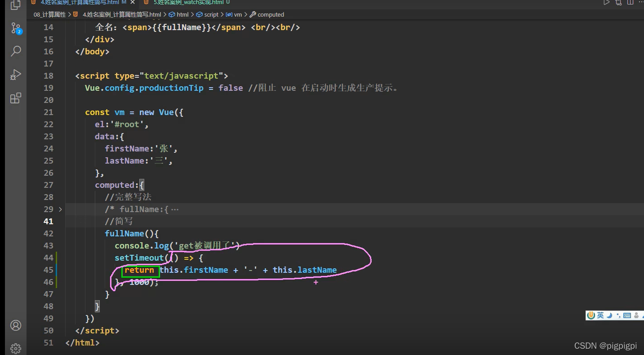644x355 pixels.
Task: Open the computed breadcrumb segment
Action: (x=271, y=14)
